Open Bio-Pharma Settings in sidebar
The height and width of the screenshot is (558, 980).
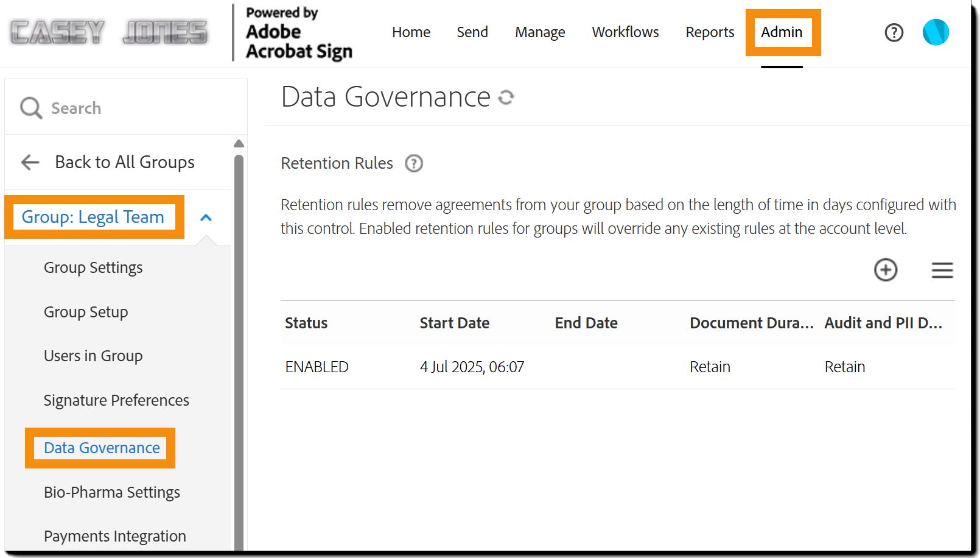click(x=112, y=492)
